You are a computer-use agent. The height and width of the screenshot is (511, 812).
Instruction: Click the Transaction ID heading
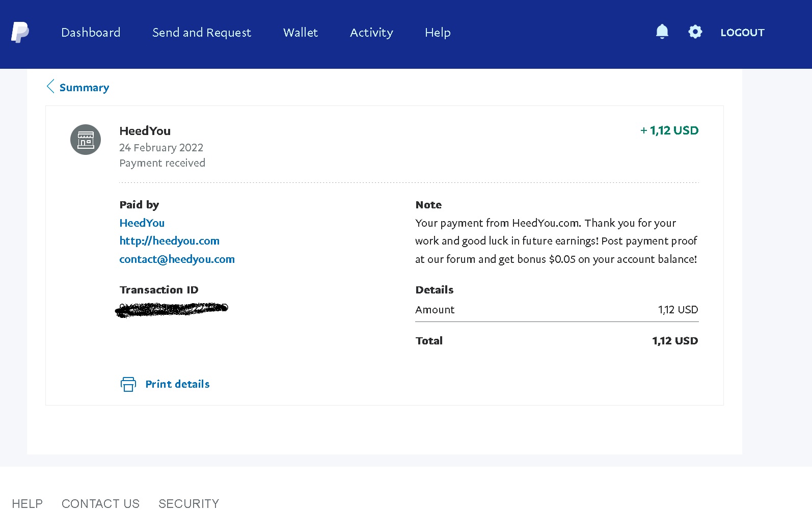(x=158, y=290)
